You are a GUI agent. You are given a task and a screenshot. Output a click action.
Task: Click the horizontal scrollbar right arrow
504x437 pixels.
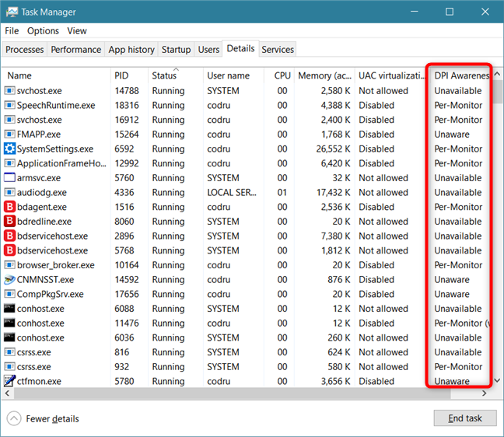(484, 393)
